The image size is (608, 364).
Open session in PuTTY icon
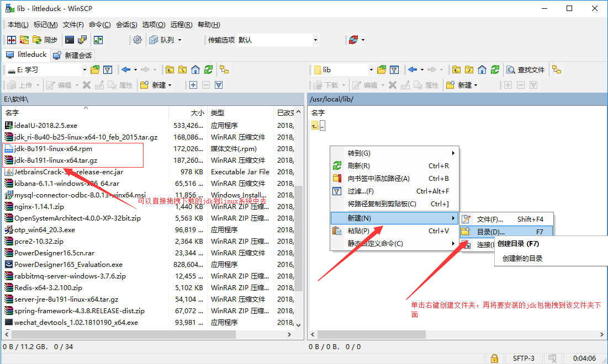pos(82,40)
